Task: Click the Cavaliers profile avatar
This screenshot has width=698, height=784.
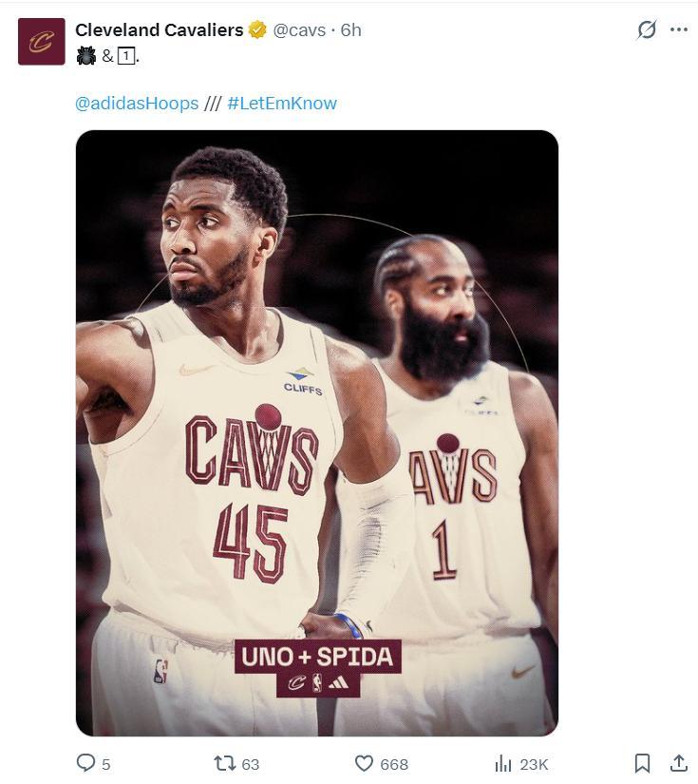Action: (42, 42)
